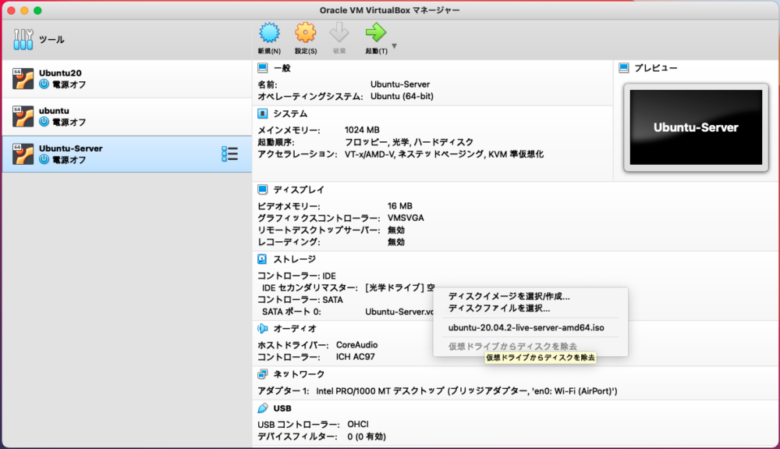Viewport: 780px width, 449px height.
Task: Click lowercase ubuntu OS icon
Action: coord(23,117)
